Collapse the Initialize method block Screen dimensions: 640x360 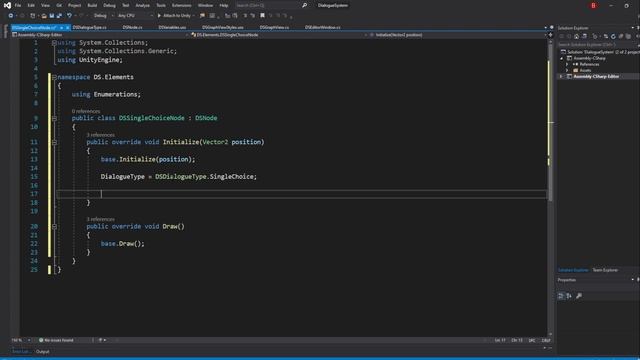click(x=54, y=142)
